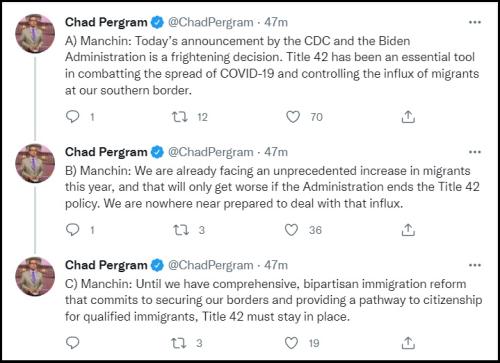Image resolution: width=500 pixels, height=363 pixels.
Task: Open more options on the third tweet
Action: [x=475, y=265]
